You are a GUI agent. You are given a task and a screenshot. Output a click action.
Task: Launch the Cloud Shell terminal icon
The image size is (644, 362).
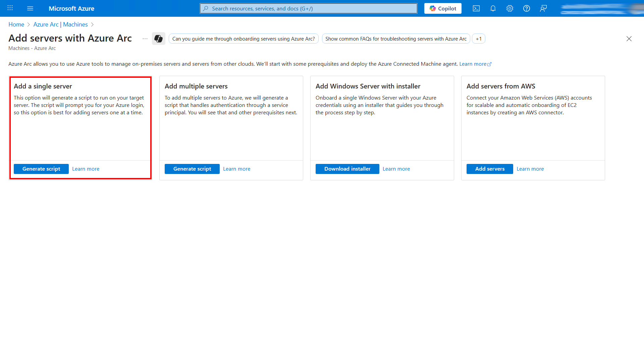tap(476, 8)
